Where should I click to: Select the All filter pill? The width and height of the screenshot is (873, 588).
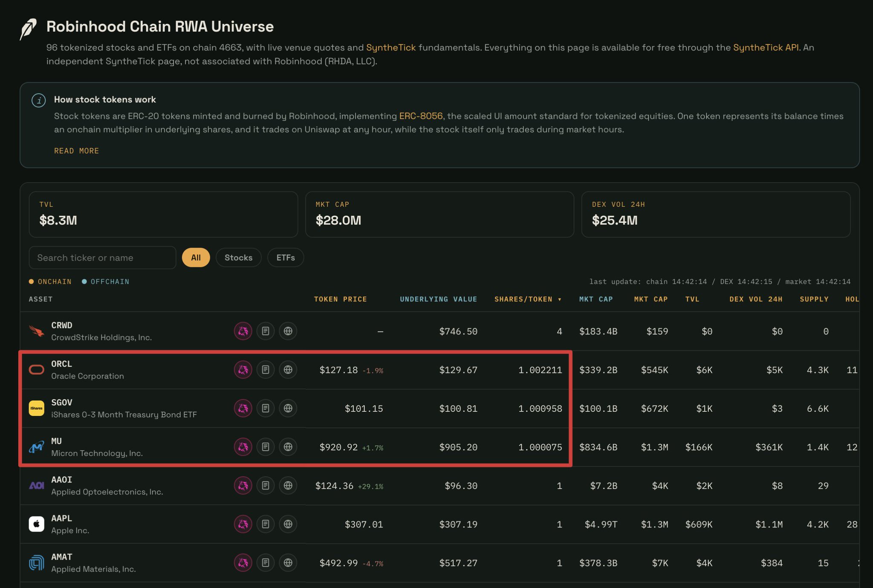[196, 257]
